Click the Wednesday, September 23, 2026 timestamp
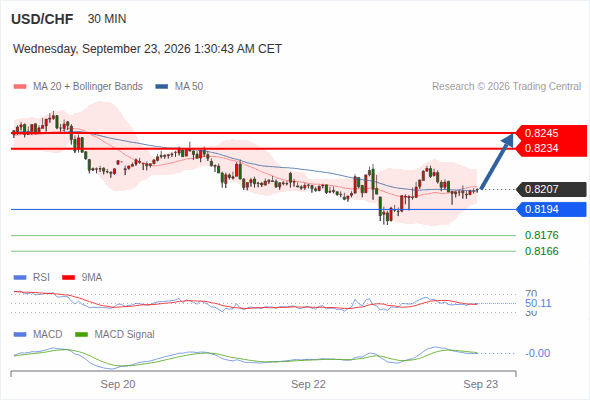 click(x=147, y=49)
